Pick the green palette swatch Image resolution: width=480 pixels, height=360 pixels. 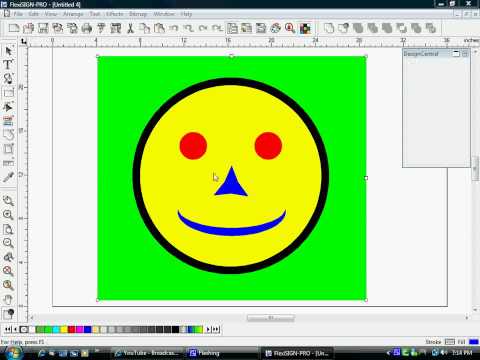coord(48,329)
